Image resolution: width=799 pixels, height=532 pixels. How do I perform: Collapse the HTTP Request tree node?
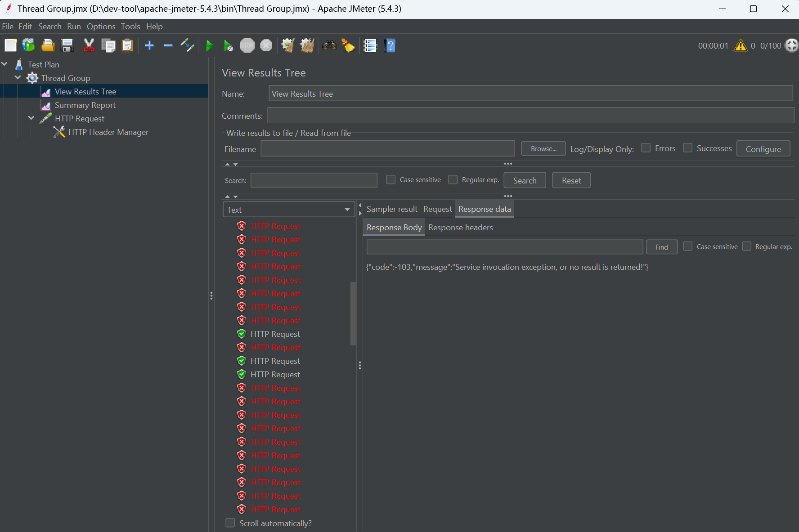31,118
